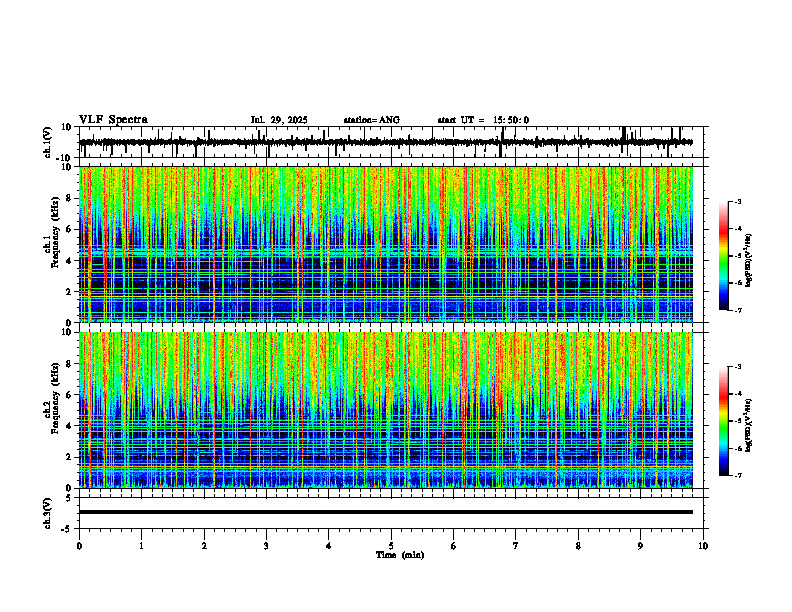Viewport: 792px width, 612px height.
Task: Click time-axis tick label "7" at bottom
Action: pyautogui.click(x=516, y=546)
